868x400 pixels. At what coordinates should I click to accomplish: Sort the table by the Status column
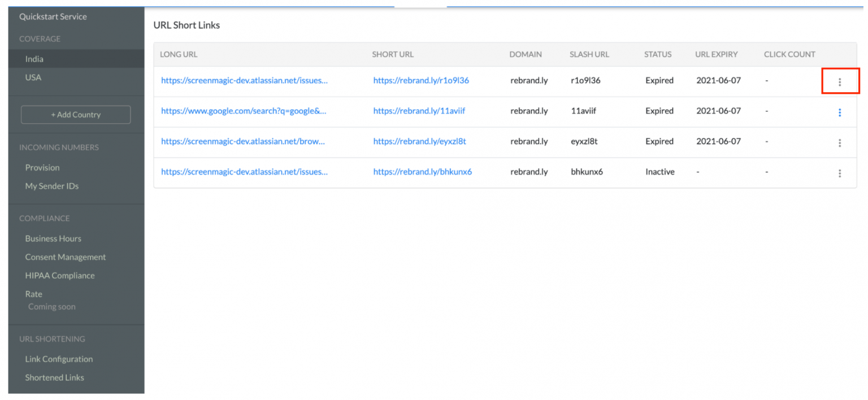657,54
